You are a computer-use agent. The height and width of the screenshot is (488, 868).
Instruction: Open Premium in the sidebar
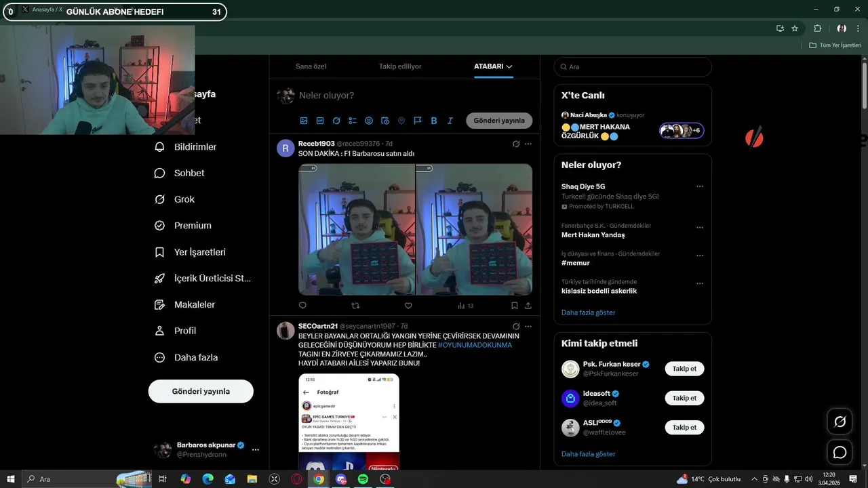[183, 226]
